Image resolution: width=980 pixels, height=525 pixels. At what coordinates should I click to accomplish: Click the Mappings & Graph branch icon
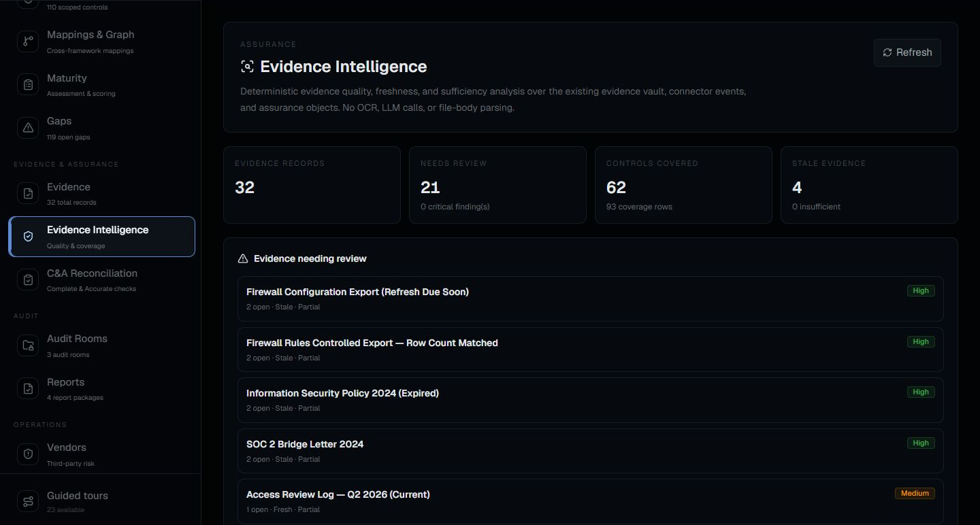tap(28, 41)
